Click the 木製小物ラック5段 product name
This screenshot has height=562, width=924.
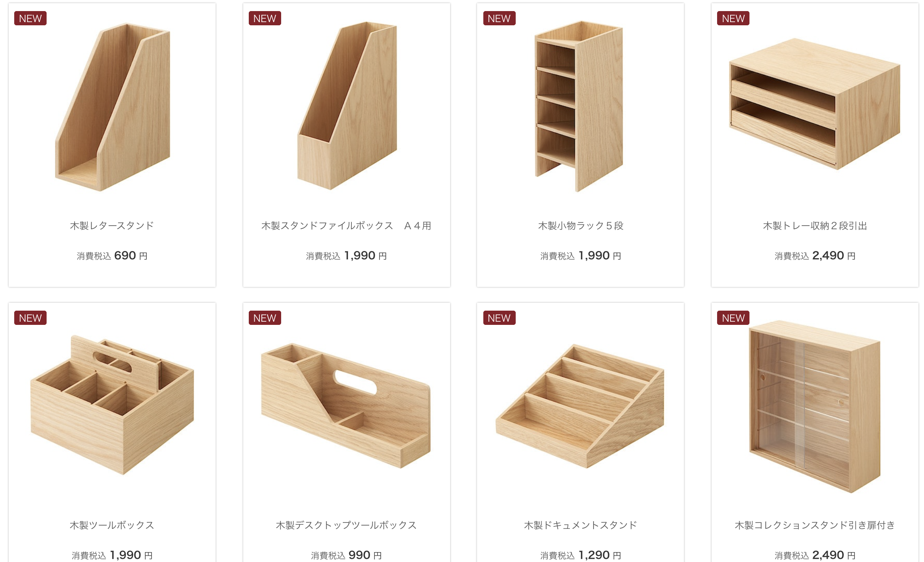click(x=580, y=226)
